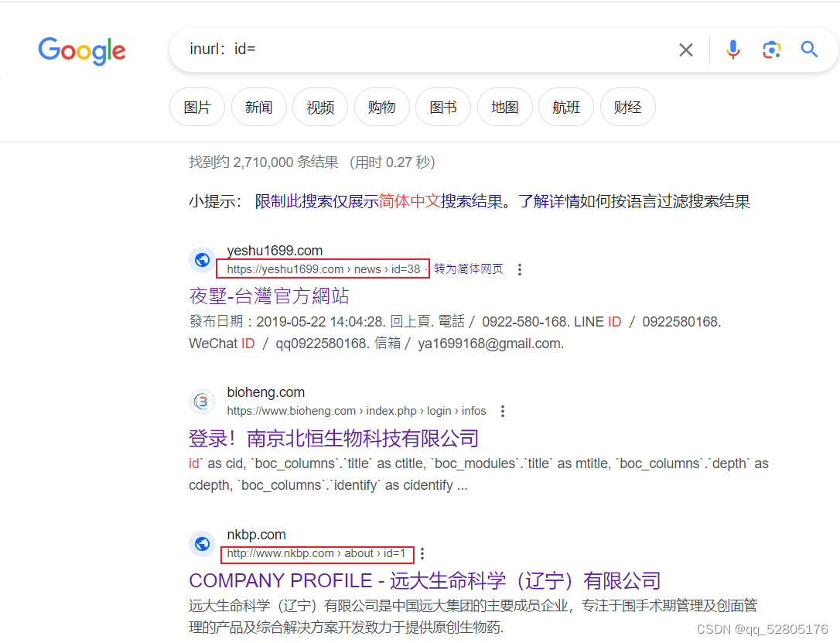This screenshot has height=643, width=840.
Task: Switch to the 图书 books tab
Action: pyautogui.click(x=443, y=107)
